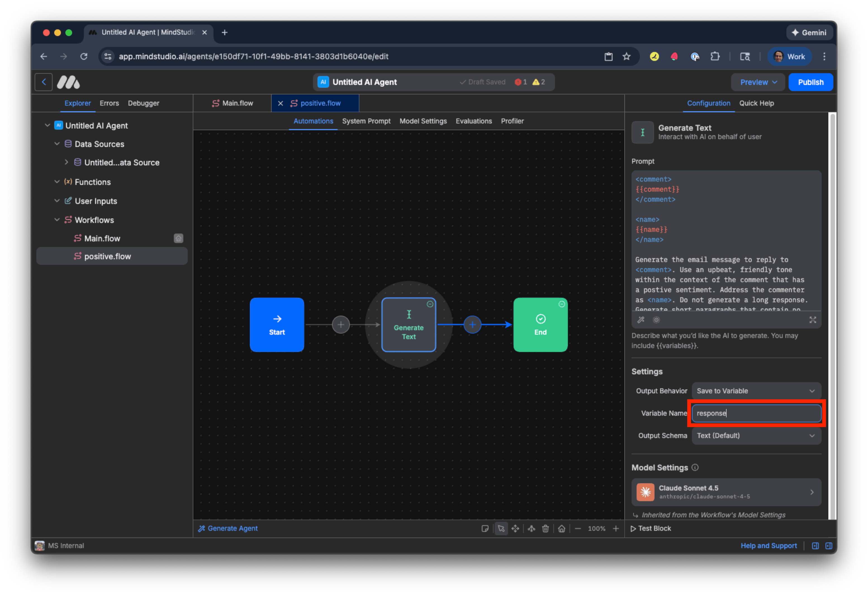
Task: Switch to the System Prompt tab
Action: click(x=366, y=121)
